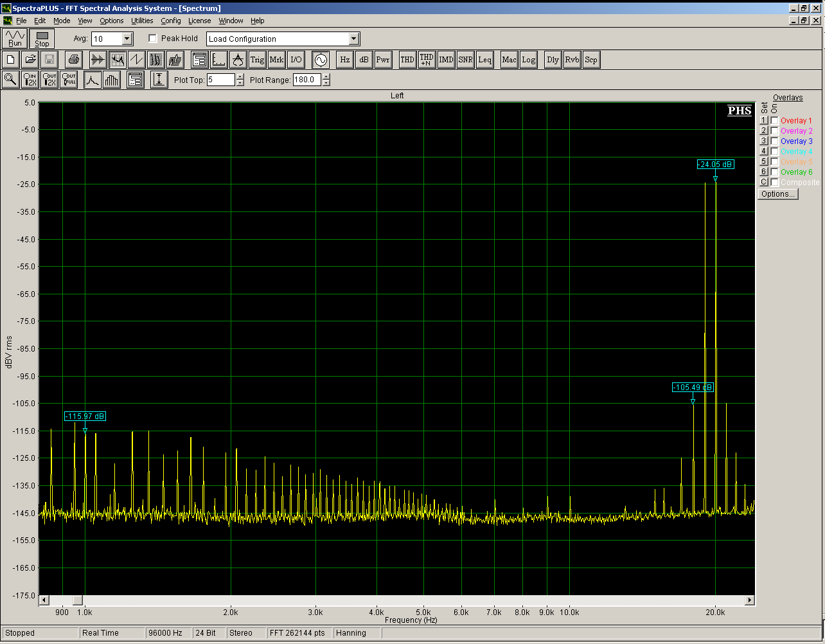The width and height of the screenshot is (825, 644).
Task: Click the Scp toolbar button
Action: pos(591,60)
